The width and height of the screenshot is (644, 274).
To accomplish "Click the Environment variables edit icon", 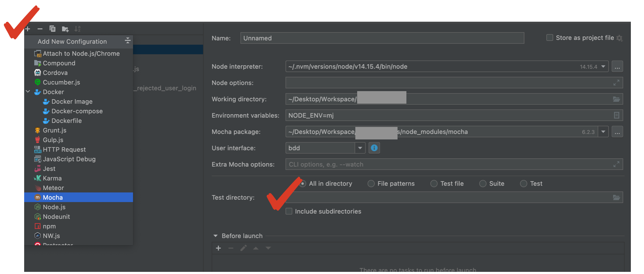I will tap(616, 115).
